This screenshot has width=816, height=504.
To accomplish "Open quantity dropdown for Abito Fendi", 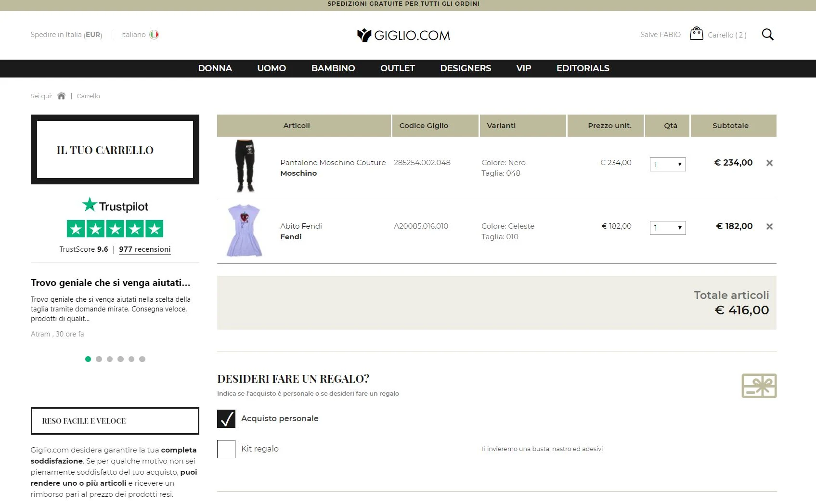I will point(668,228).
